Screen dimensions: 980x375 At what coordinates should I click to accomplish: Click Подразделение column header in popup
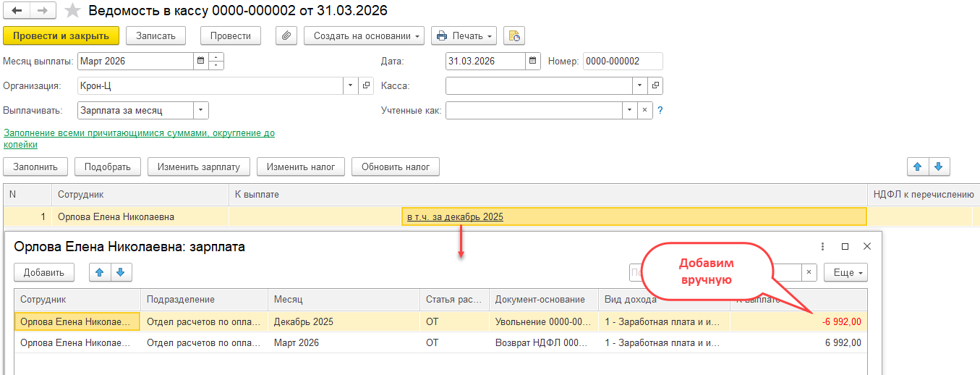(x=204, y=299)
